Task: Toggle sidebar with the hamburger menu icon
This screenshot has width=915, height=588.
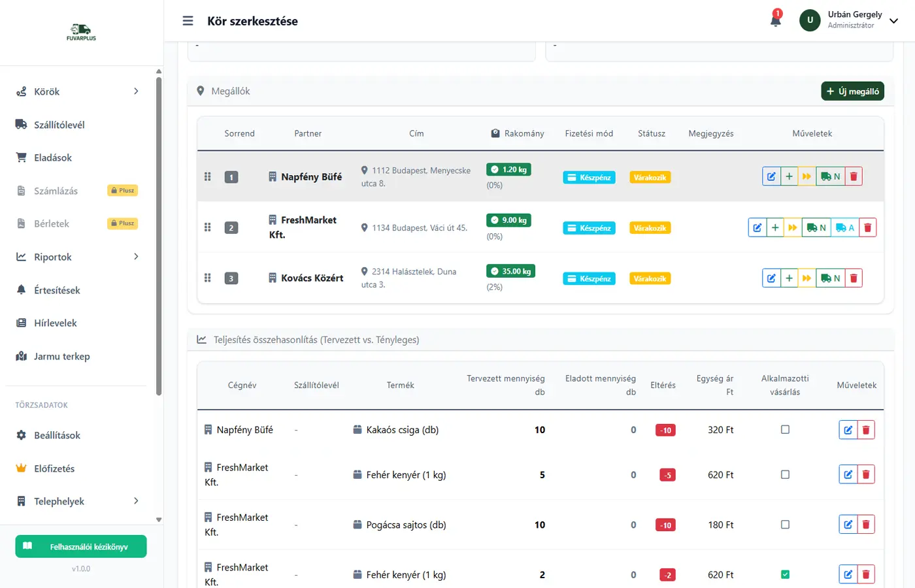Action: (x=188, y=21)
